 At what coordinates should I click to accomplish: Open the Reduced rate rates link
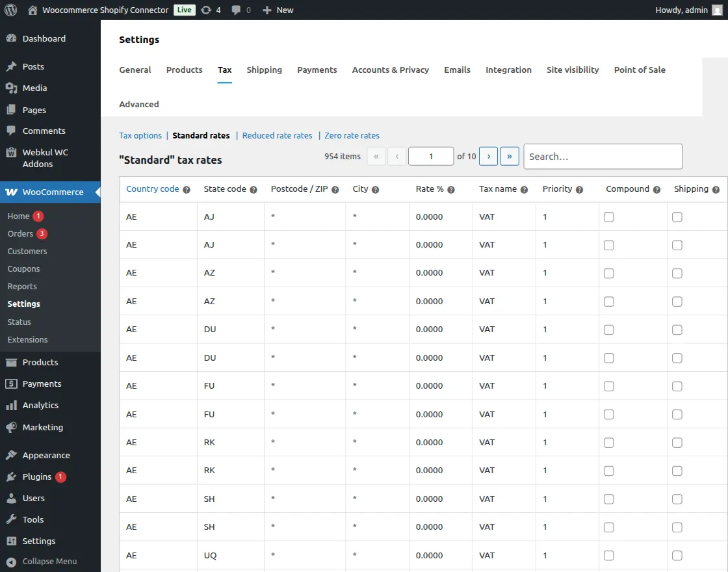pos(277,136)
